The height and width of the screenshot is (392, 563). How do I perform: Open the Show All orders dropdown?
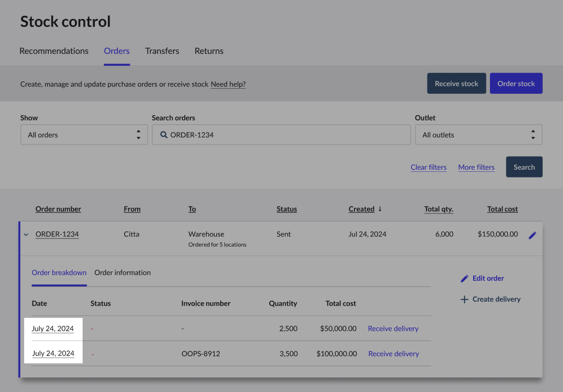pyautogui.click(x=84, y=135)
